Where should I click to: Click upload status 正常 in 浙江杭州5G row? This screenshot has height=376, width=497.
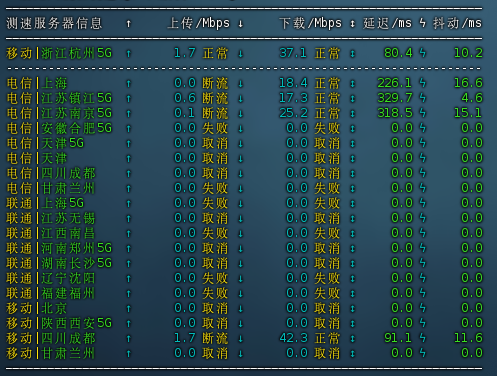click(215, 53)
